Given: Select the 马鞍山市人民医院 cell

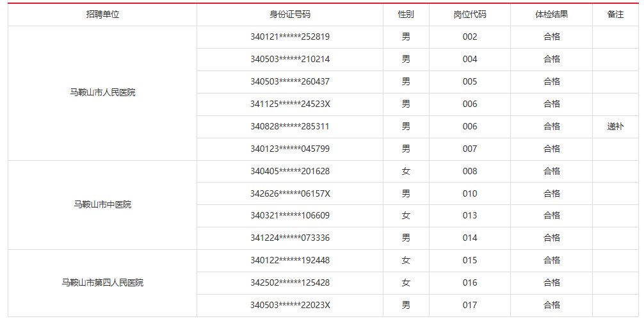Looking at the screenshot, I should tap(102, 92).
